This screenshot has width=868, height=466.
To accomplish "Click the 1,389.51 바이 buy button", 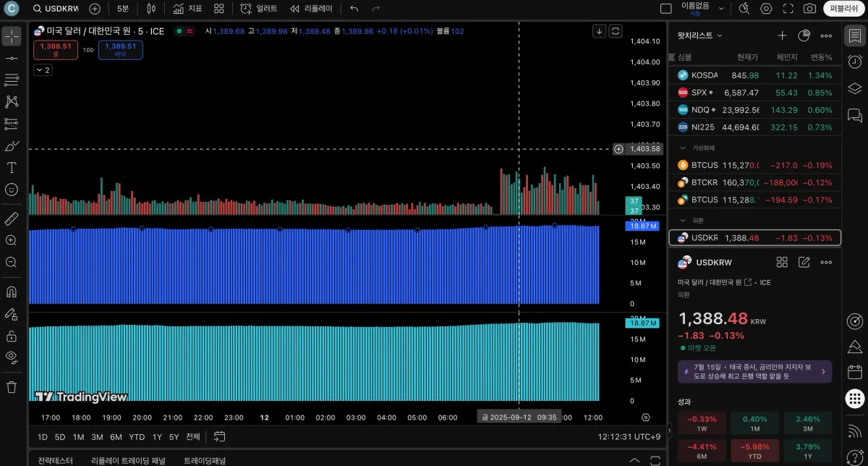I will [121, 49].
